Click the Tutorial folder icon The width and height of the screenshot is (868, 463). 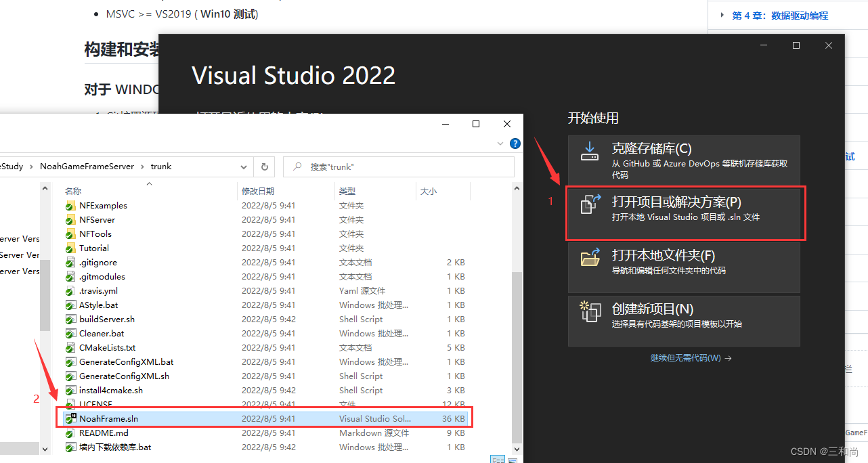(70, 248)
